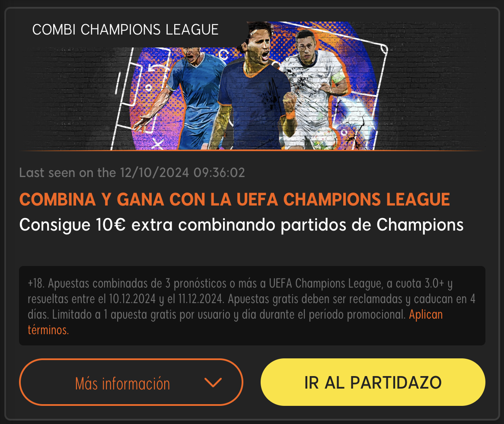Click the football at the white-kit player's feet
This screenshot has width=504, height=424.
[324, 139]
